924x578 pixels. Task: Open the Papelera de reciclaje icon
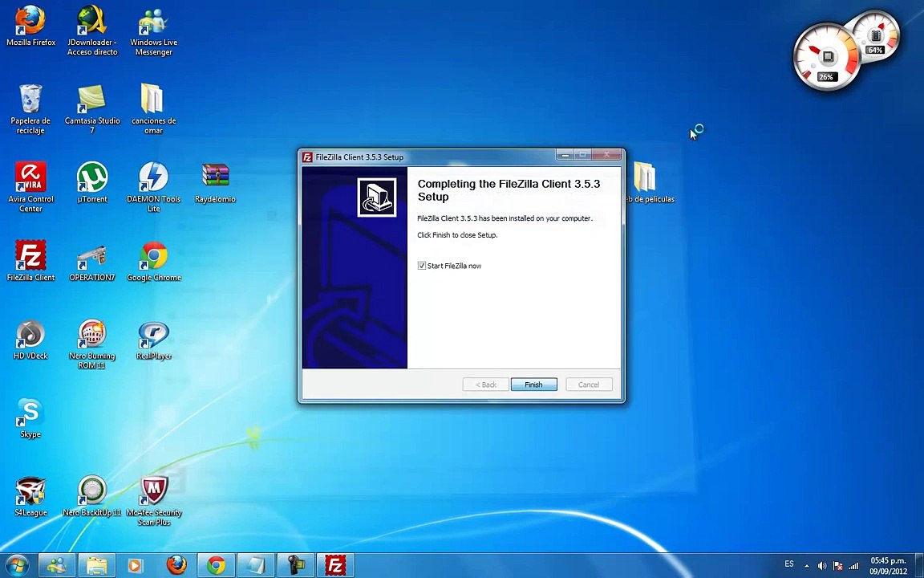click(30, 109)
